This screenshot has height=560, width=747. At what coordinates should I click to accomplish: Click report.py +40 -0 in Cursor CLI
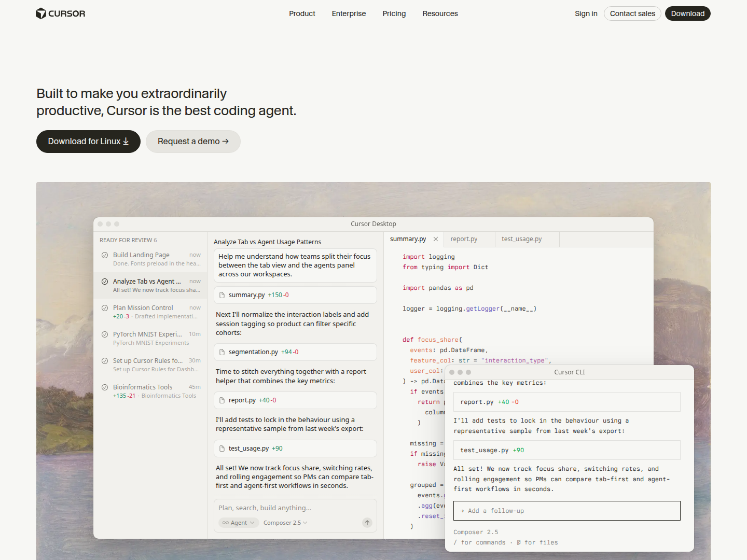(566, 402)
